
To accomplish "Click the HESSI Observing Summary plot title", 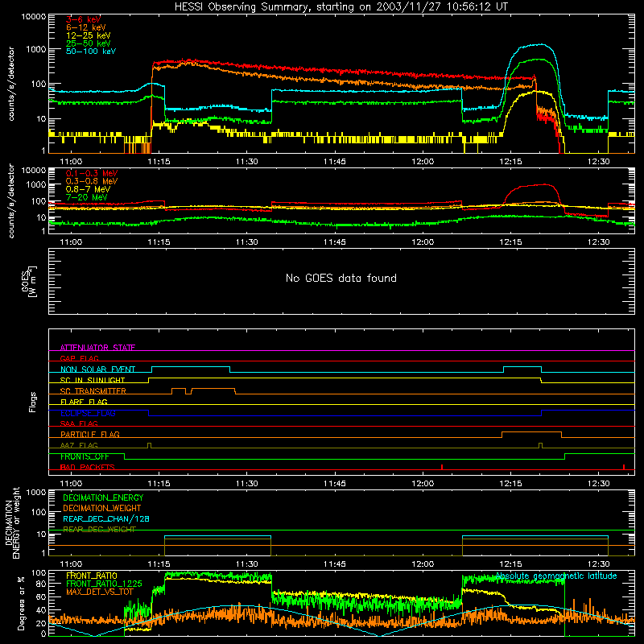I will point(341,7).
